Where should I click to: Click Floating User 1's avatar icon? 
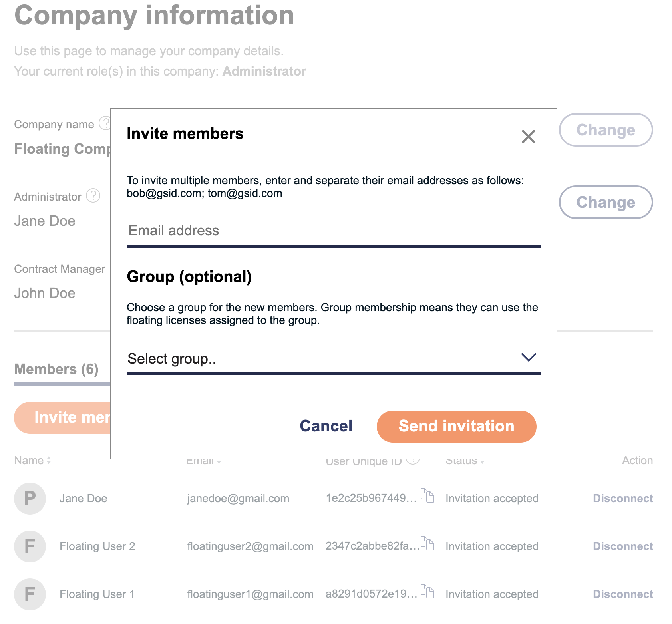(x=30, y=594)
